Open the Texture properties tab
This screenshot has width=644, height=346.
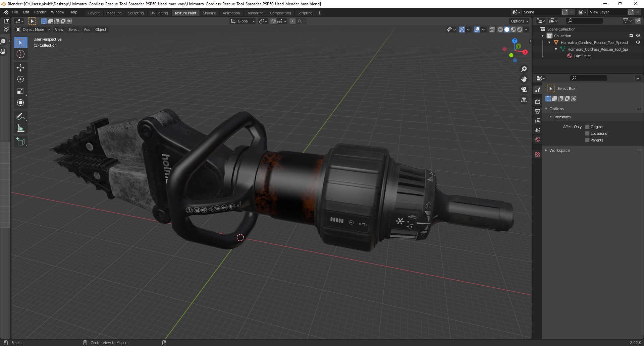click(x=538, y=154)
